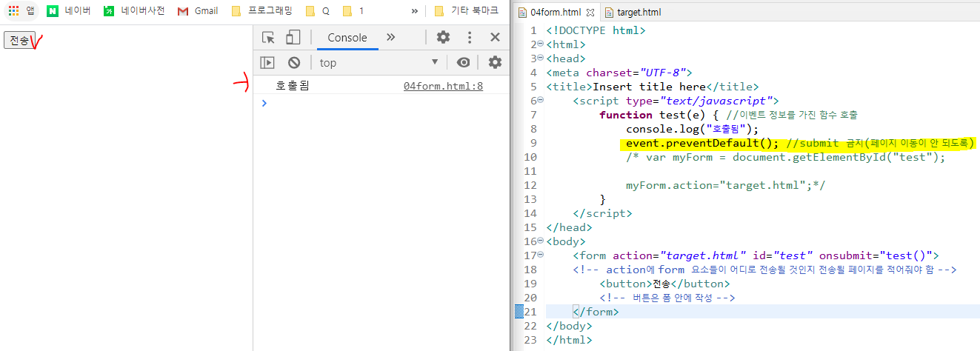The image size is (980, 351).
Task: Click the DOCTYPE html line
Action: 596,30
